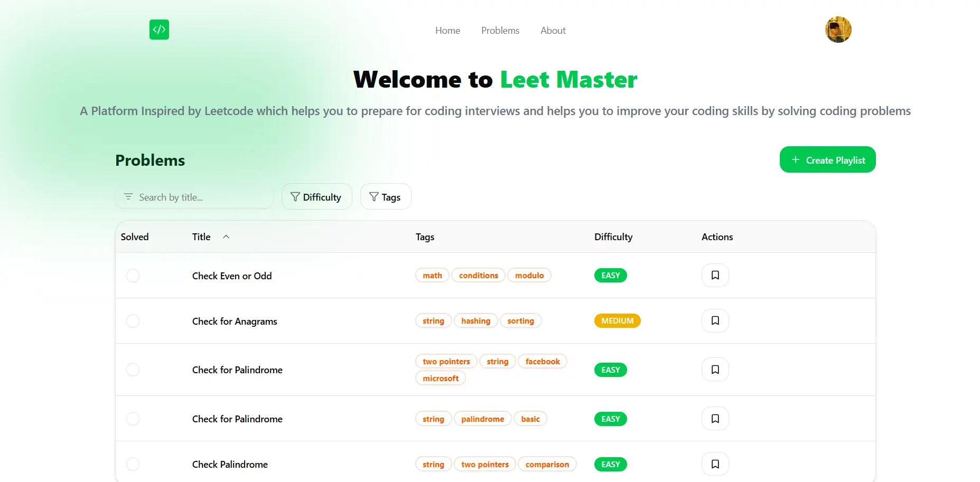This screenshot has height=482, width=980.
Task: Bookmark the Check Even or Odd problem
Action: 715,275
